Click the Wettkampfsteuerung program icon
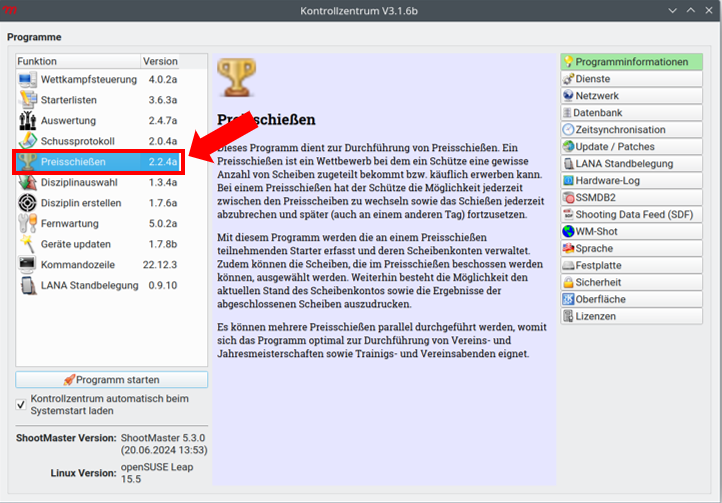The image size is (722, 503). coord(27,79)
